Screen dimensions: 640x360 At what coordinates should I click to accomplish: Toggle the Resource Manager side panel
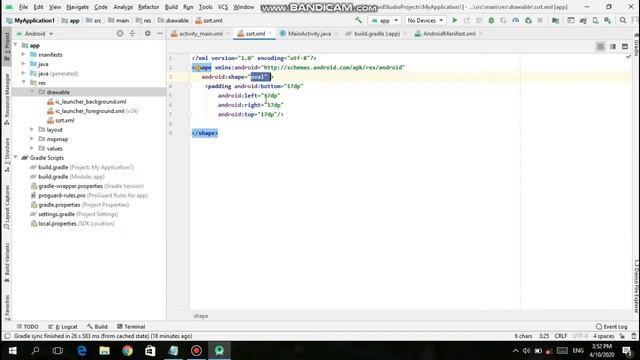(x=7, y=99)
